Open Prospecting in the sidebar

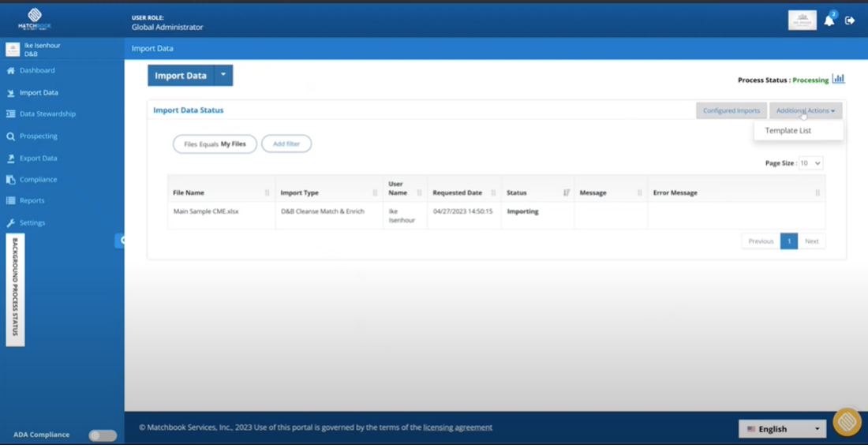pyautogui.click(x=38, y=136)
